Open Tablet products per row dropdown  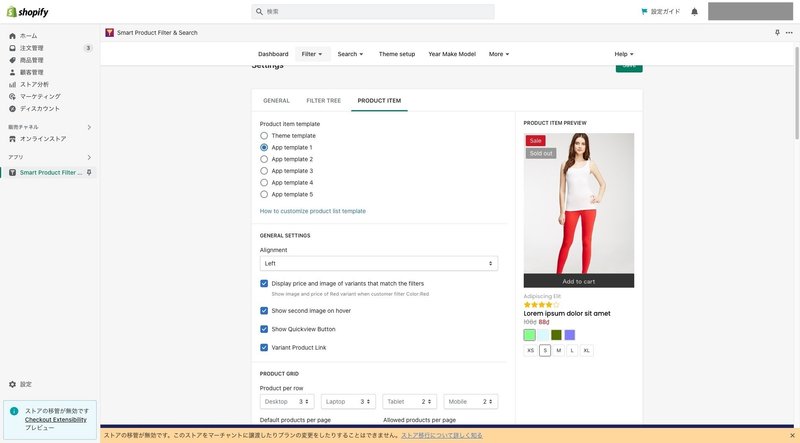point(410,402)
